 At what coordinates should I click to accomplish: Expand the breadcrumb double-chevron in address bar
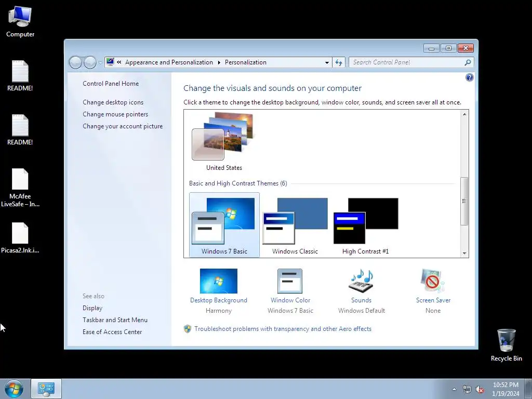coord(119,62)
